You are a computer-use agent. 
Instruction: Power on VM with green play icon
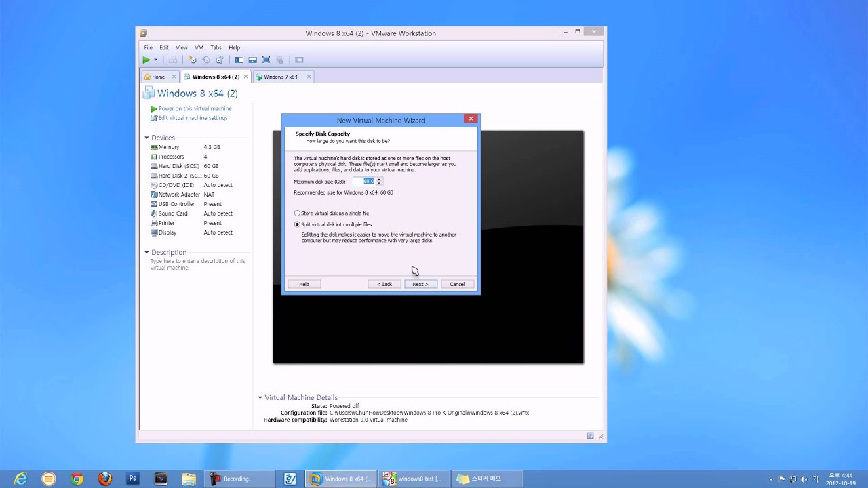pyautogui.click(x=146, y=60)
